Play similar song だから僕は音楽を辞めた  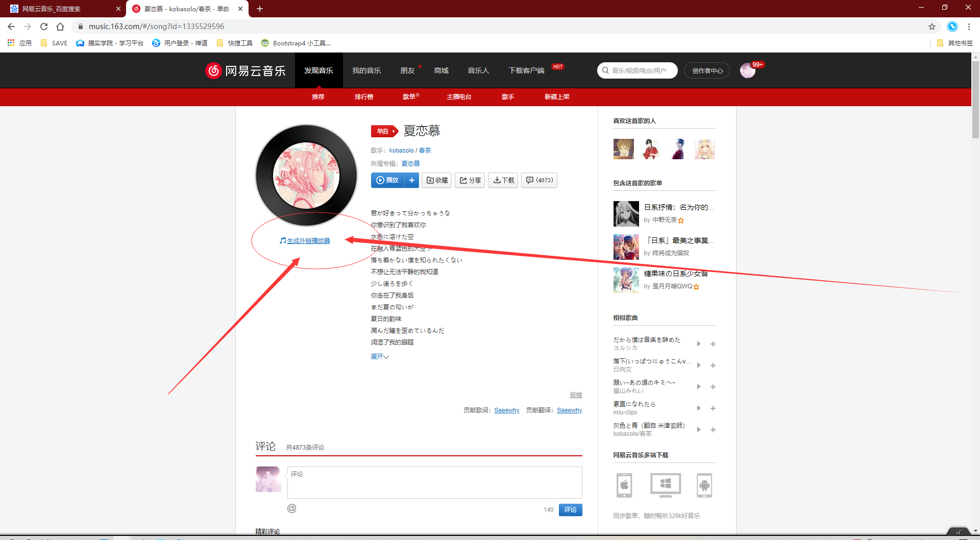(699, 344)
